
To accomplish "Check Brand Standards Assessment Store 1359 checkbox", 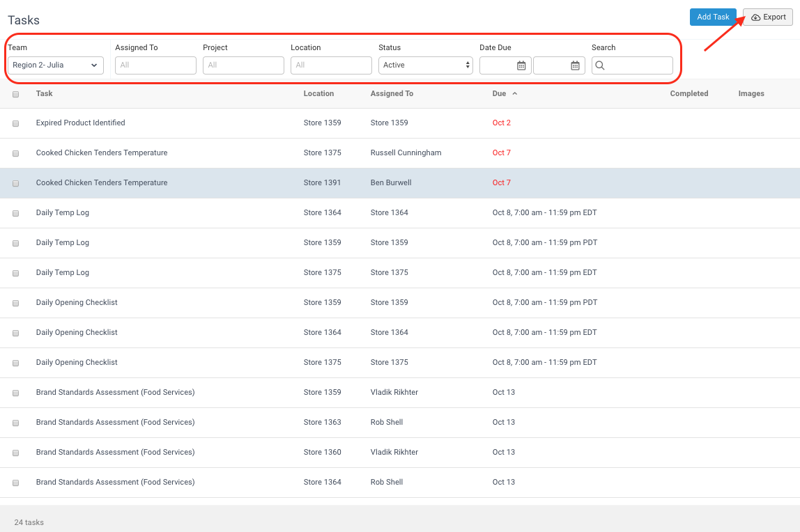I will click(16, 393).
